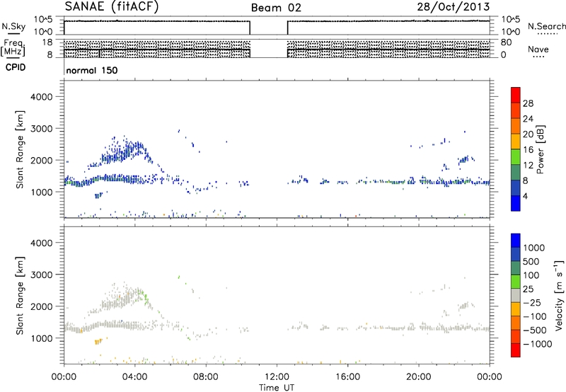Click the dark green 100–500 Velocity colorbar segment
Viewport: 566px width, 392px height.
[x=516, y=268]
